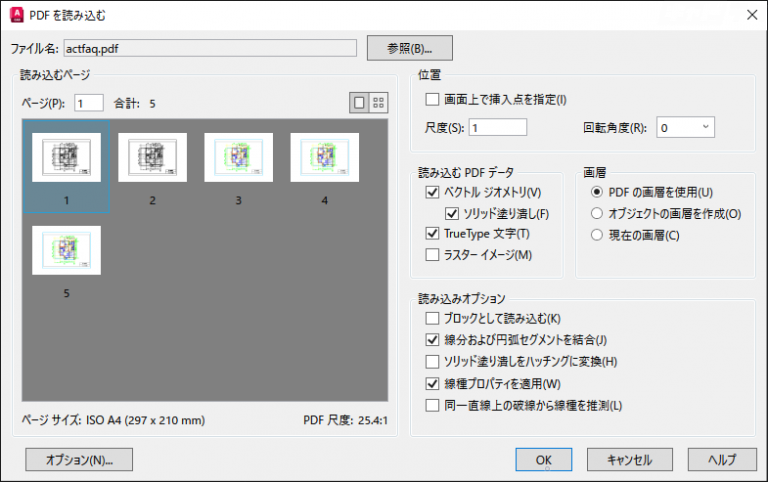Switch to thumbnail grid view icon
Image resolution: width=768 pixels, height=482 pixels.
pos(378,102)
